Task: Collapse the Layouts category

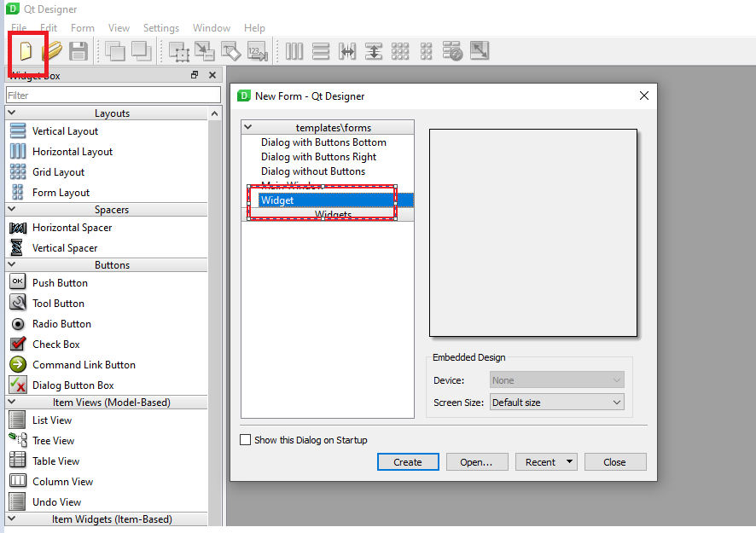Action: pos(12,113)
